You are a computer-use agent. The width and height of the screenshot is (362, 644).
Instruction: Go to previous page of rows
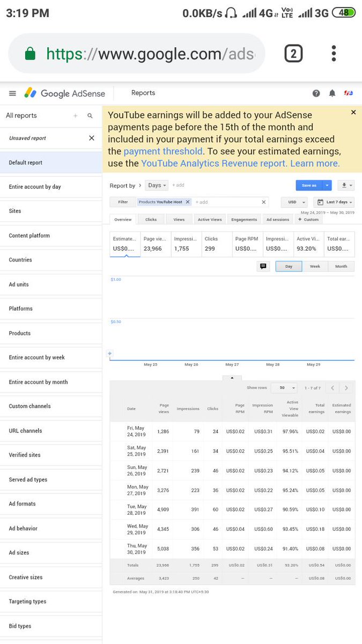[333, 388]
